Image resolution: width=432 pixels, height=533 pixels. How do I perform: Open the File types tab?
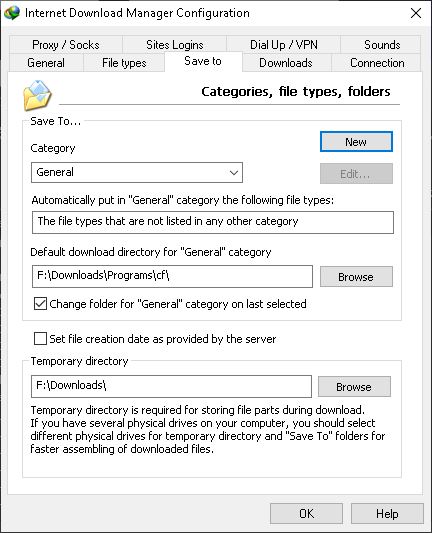pyautogui.click(x=124, y=63)
